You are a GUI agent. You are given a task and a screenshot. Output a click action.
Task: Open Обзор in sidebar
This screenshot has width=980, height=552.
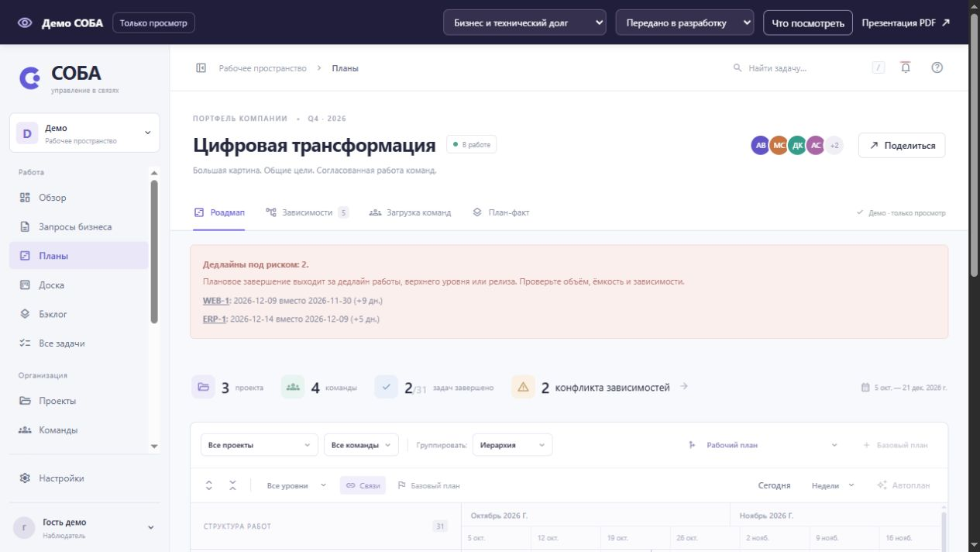point(79,198)
